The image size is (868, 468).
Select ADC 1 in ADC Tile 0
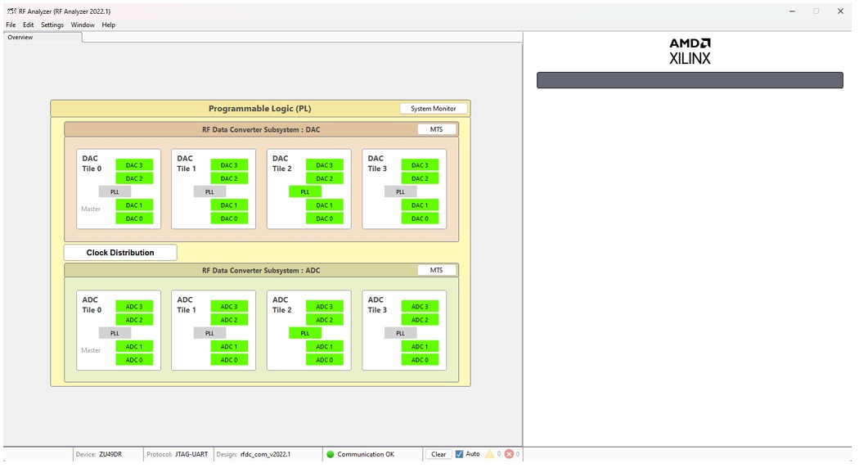click(x=134, y=346)
